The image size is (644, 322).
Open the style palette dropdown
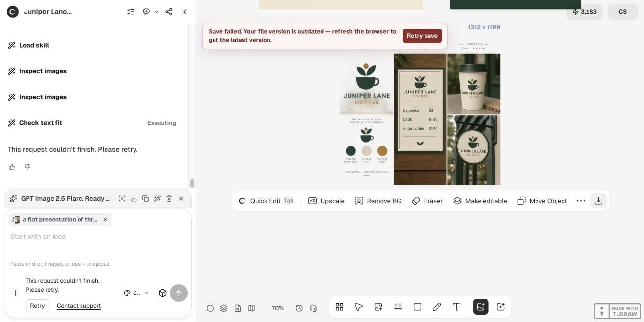pos(136,293)
